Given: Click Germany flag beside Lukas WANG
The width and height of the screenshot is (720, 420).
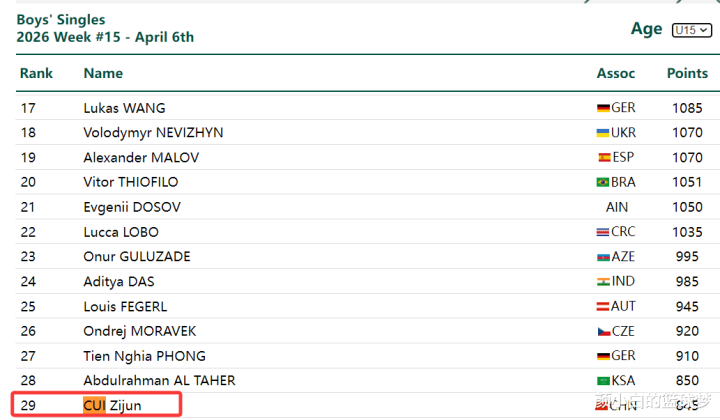Looking at the screenshot, I should (603, 108).
